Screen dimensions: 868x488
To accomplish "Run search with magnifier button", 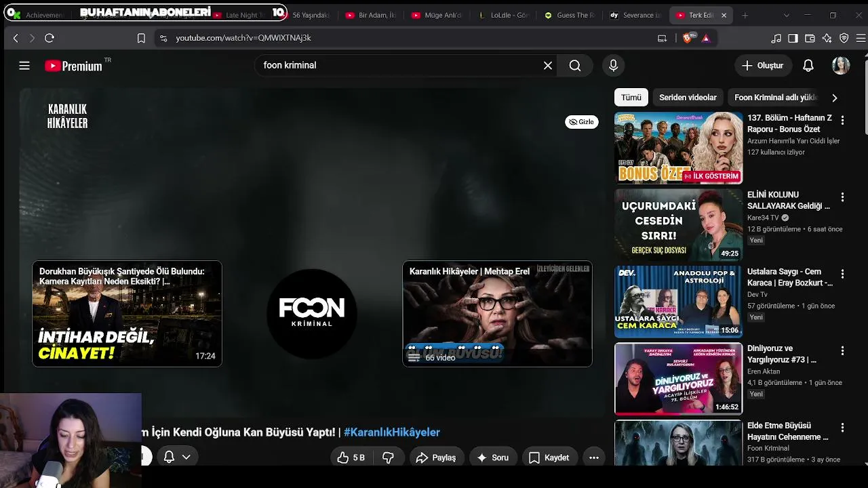I will point(575,66).
